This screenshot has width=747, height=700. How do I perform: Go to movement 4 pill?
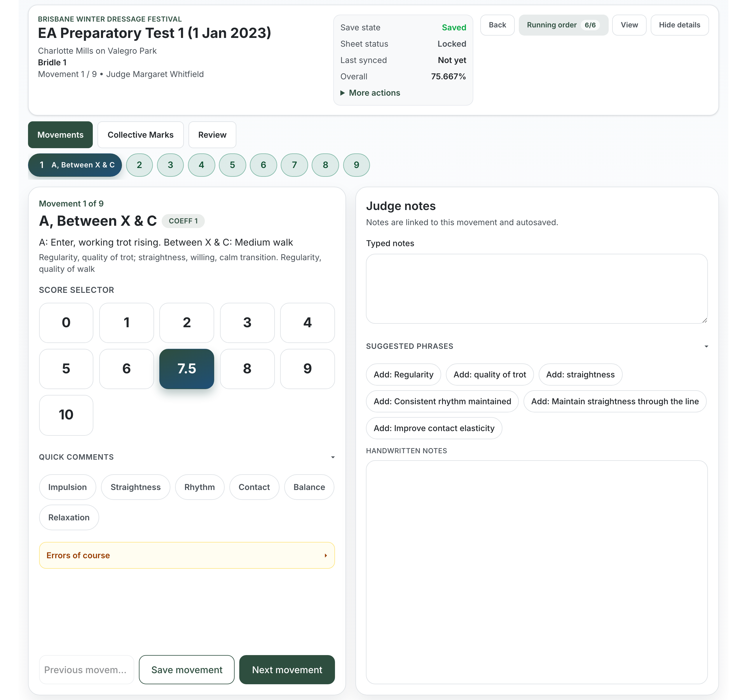click(x=201, y=165)
